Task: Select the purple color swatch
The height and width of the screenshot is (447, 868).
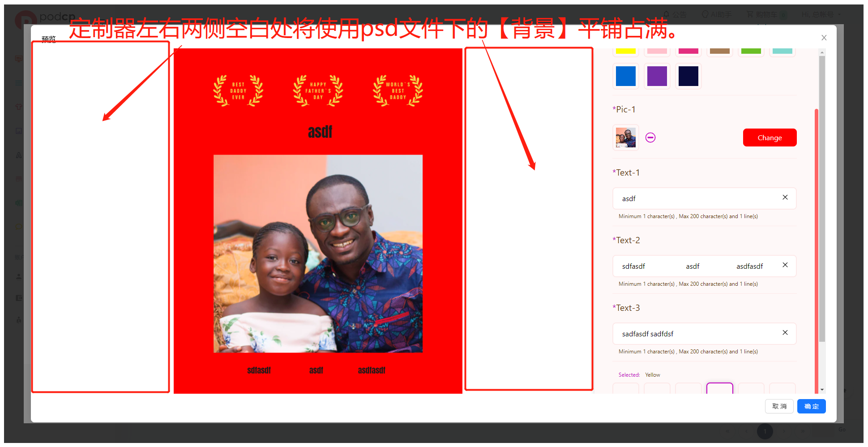Action: [x=657, y=76]
